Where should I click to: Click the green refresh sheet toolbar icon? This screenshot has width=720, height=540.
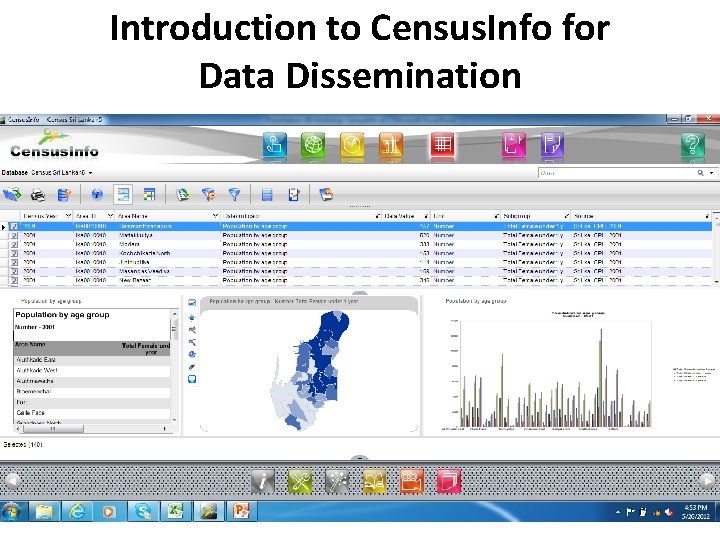point(183,194)
